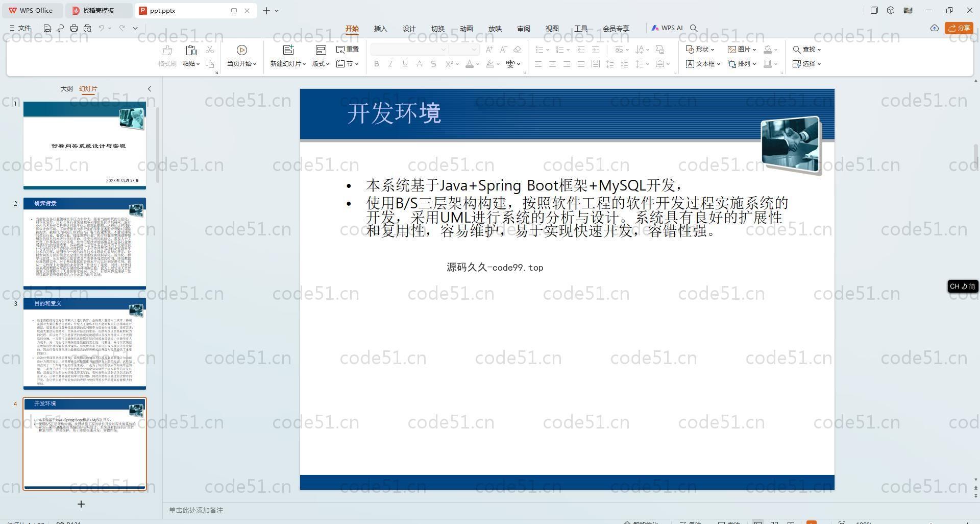The image size is (980, 524).
Task: Align text right
Action: coord(567,64)
